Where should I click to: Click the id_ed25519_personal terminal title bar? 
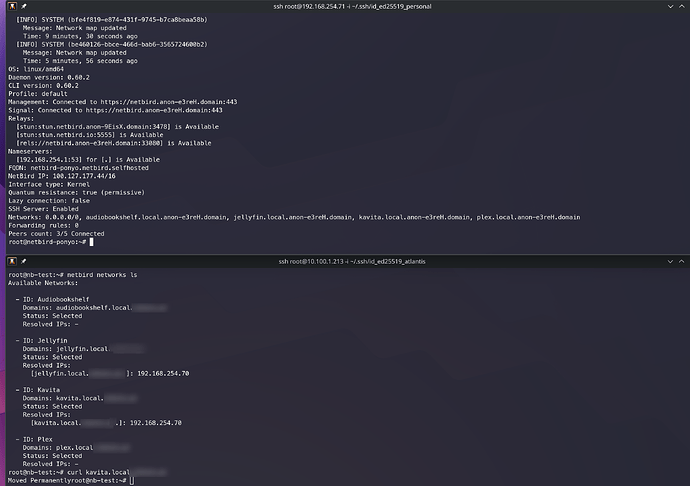344,6
